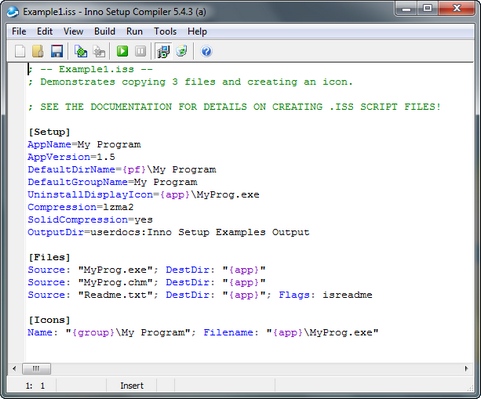Click the horizontal scrollbar left arrow
This screenshot has height=399, width=481.
tap(14, 368)
